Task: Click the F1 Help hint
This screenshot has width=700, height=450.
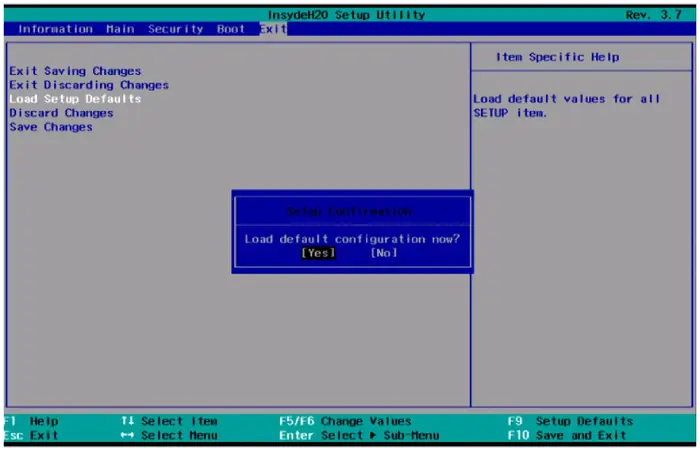Action: click(31, 421)
